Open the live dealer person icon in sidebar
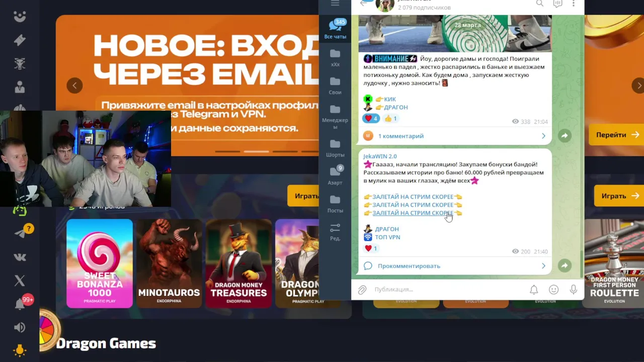 tap(20, 86)
